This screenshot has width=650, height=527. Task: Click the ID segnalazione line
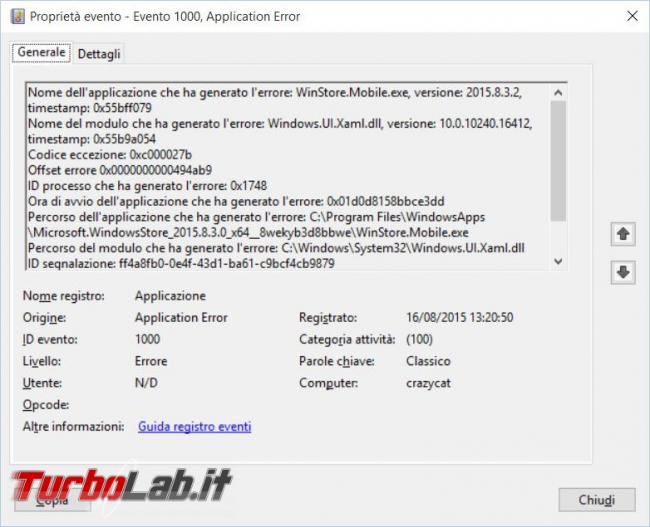(x=181, y=263)
